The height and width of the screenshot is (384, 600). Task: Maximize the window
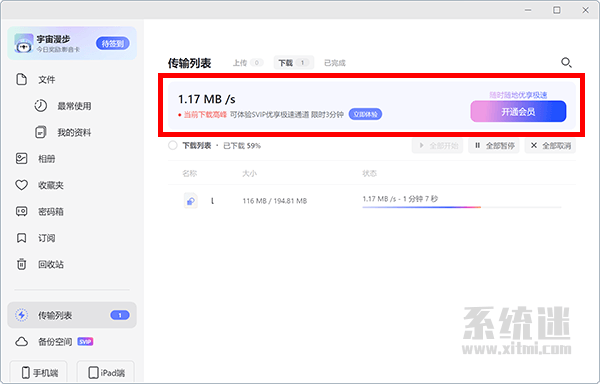tap(557, 10)
